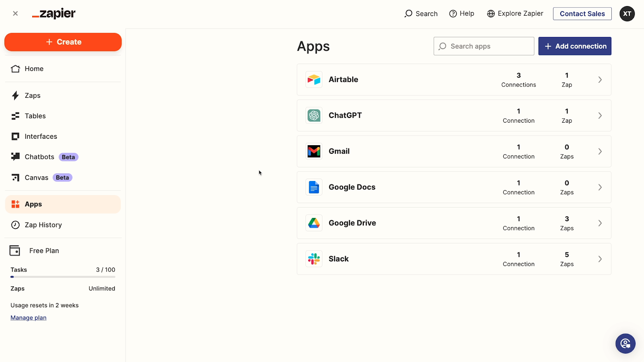This screenshot has height=362, width=644.
Task: Open Canvas in the sidebar
Action: point(63,177)
